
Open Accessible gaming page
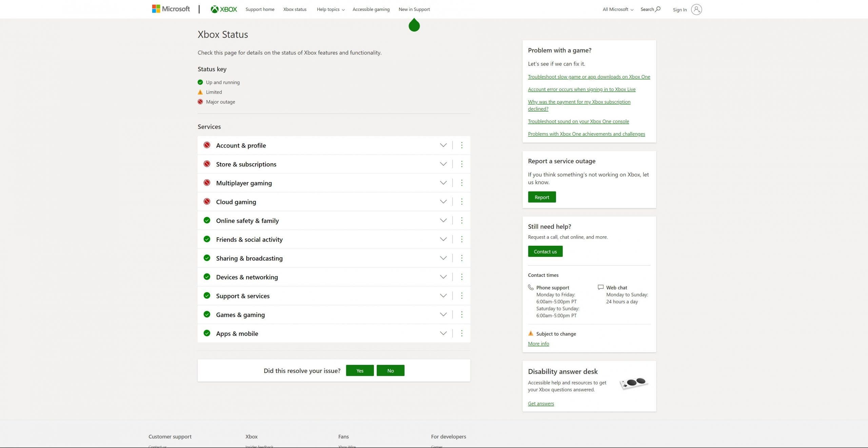pyautogui.click(x=371, y=10)
